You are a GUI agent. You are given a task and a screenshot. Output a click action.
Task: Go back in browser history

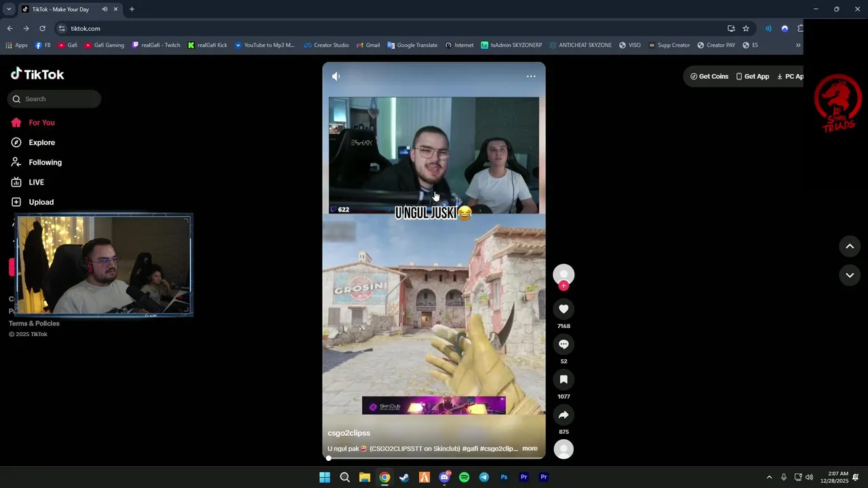[x=9, y=28]
